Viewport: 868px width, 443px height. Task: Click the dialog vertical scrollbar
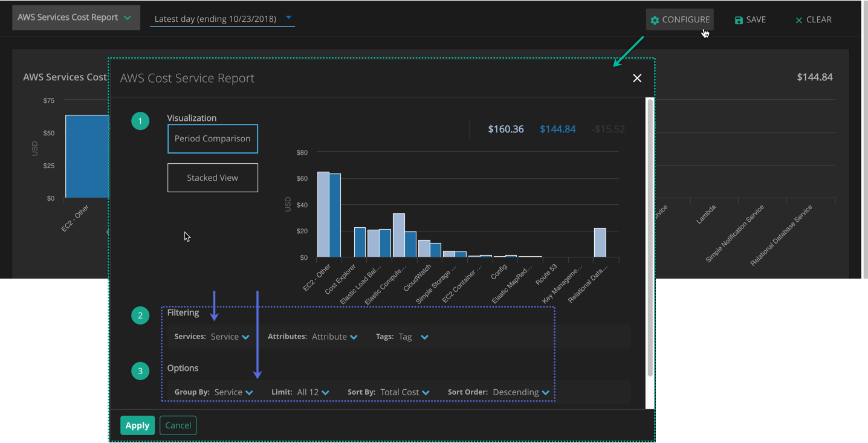point(650,237)
